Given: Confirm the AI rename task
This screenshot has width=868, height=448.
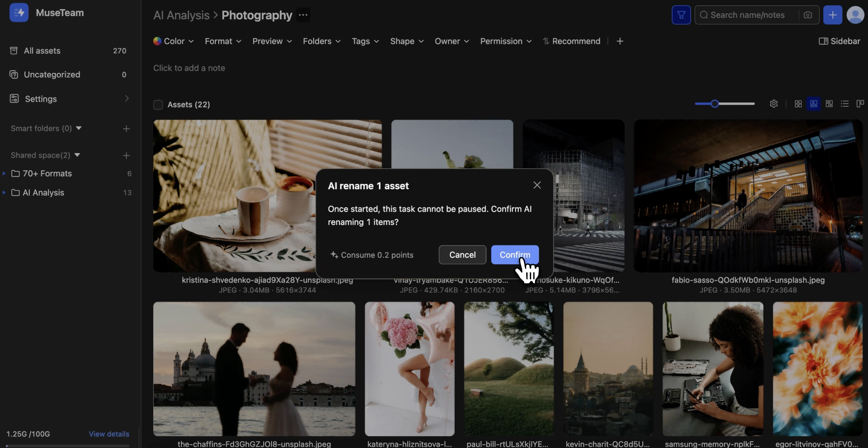Looking at the screenshot, I should 514,255.
